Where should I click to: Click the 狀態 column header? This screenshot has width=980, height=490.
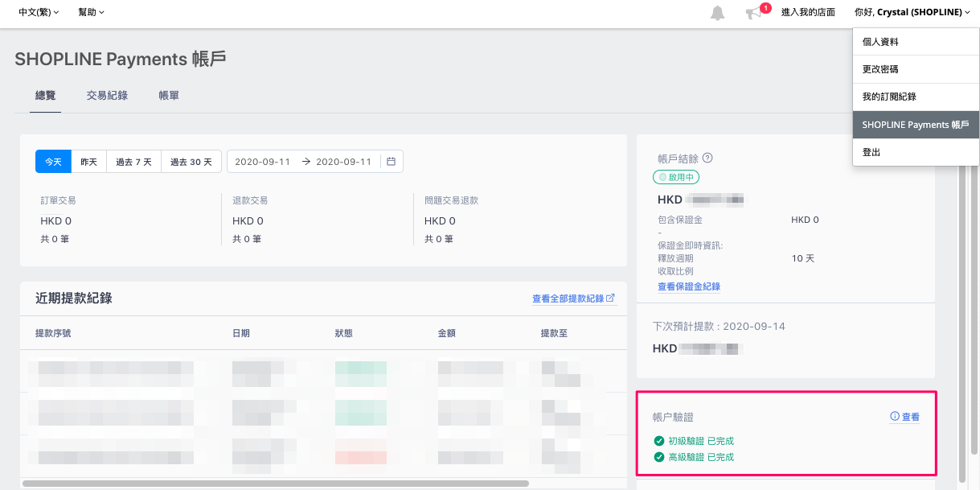tap(344, 333)
